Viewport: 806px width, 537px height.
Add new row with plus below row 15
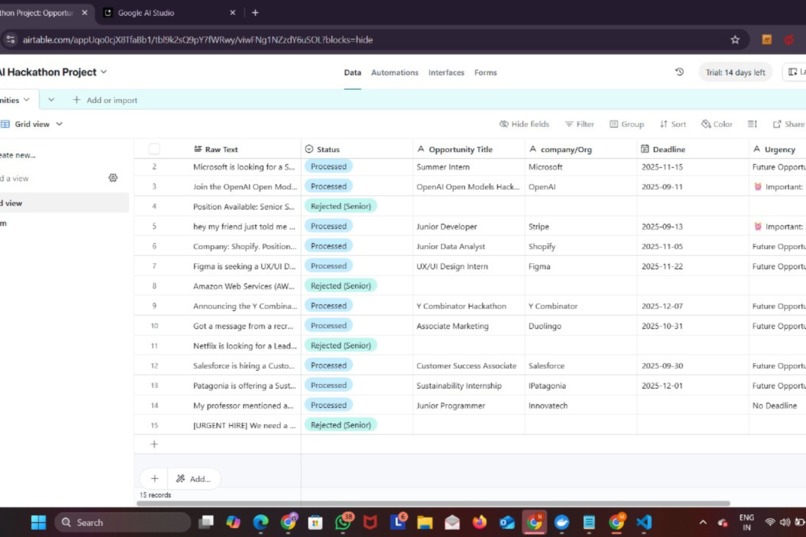154,444
